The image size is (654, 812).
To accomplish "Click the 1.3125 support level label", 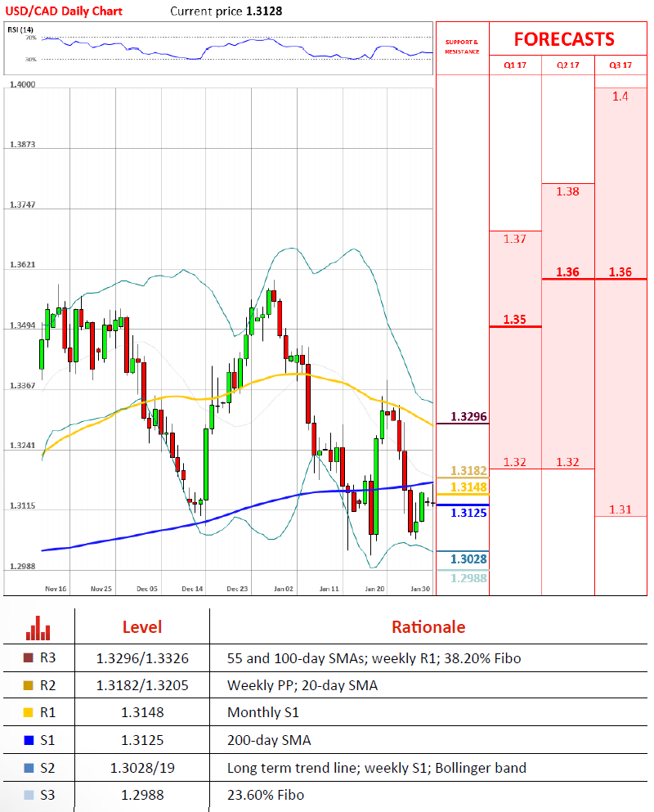I will [468, 513].
